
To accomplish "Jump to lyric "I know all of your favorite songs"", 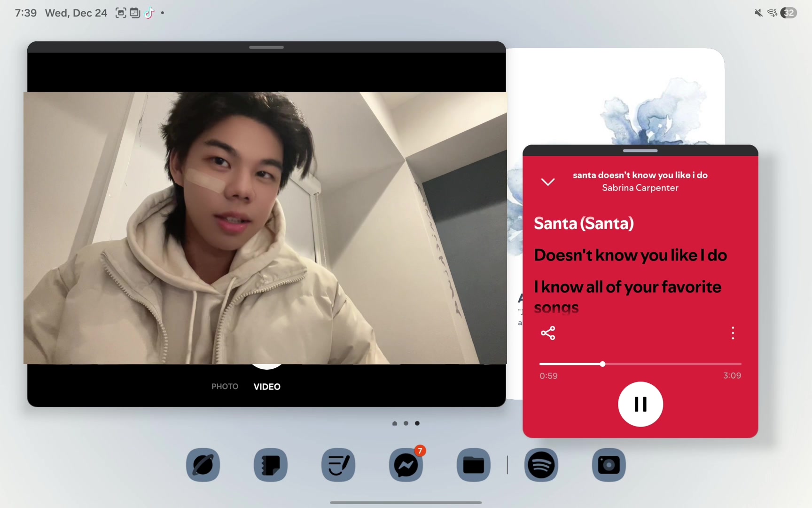I will (x=627, y=297).
